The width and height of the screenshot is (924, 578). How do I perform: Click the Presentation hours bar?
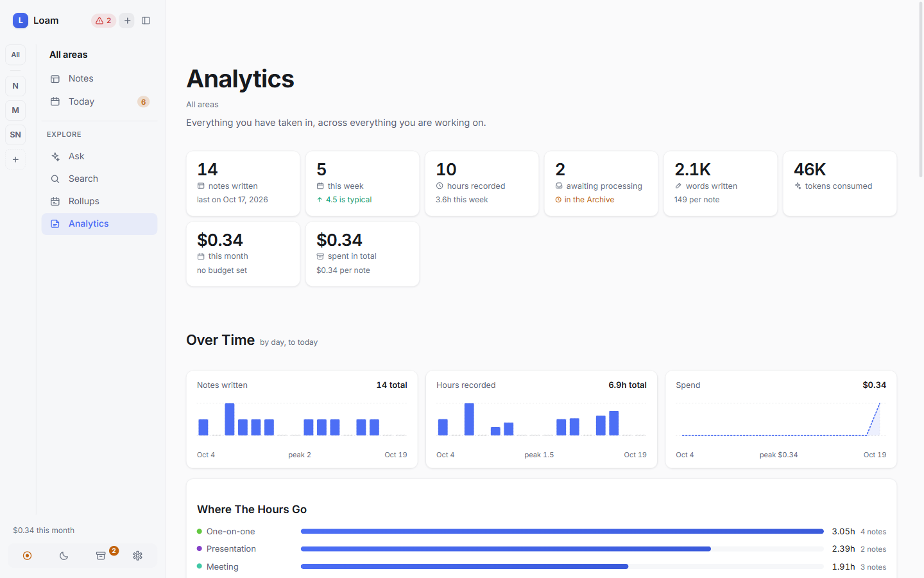click(562, 549)
